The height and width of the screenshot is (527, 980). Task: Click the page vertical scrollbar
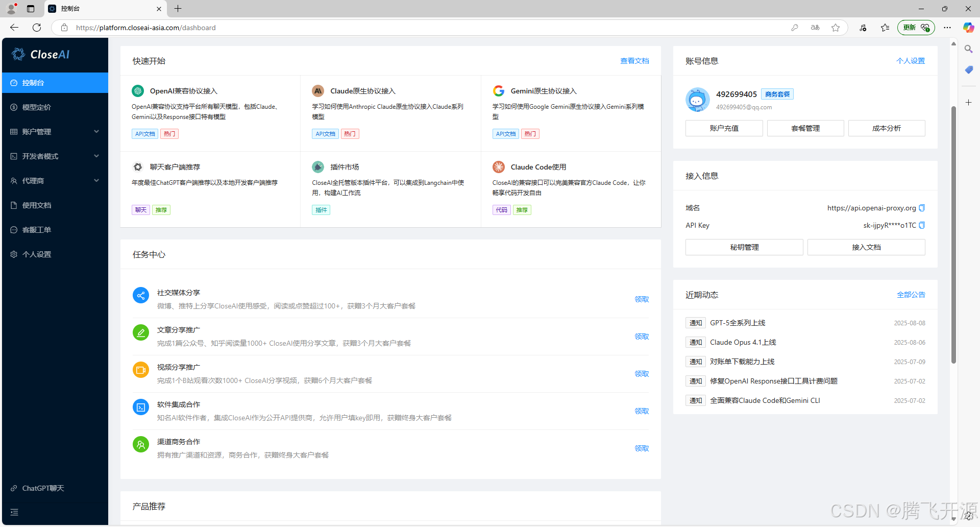tap(953, 235)
